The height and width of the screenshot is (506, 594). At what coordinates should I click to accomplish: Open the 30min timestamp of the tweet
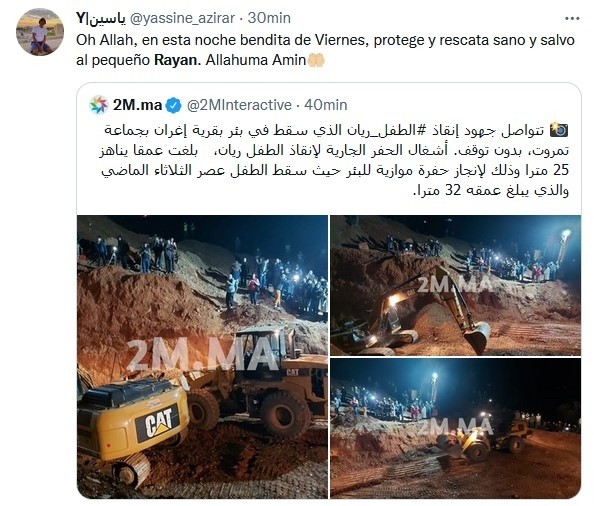coord(269,18)
